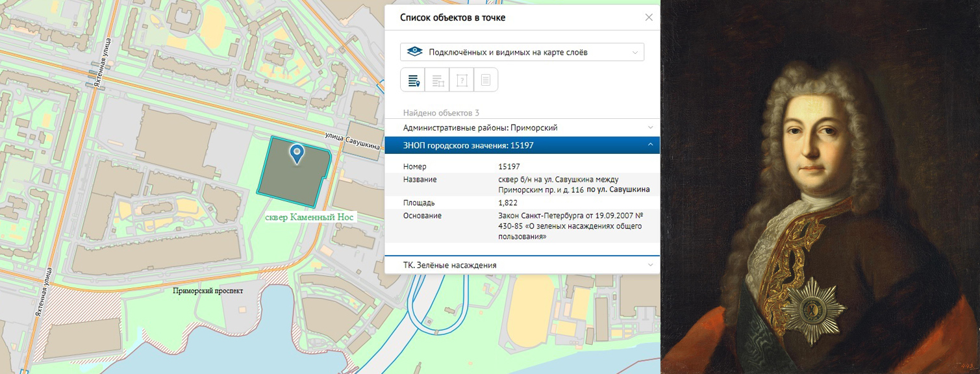Image resolution: width=980 pixels, height=374 pixels.
Task: Click the Площадь field label
Action: tap(419, 203)
